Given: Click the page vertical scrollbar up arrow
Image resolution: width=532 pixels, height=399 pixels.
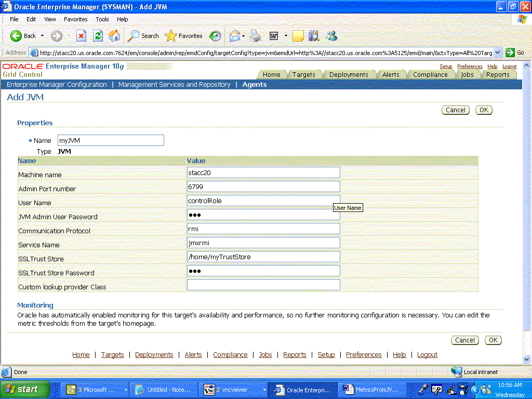Looking at the screenshot, I should tap(526, 65).
